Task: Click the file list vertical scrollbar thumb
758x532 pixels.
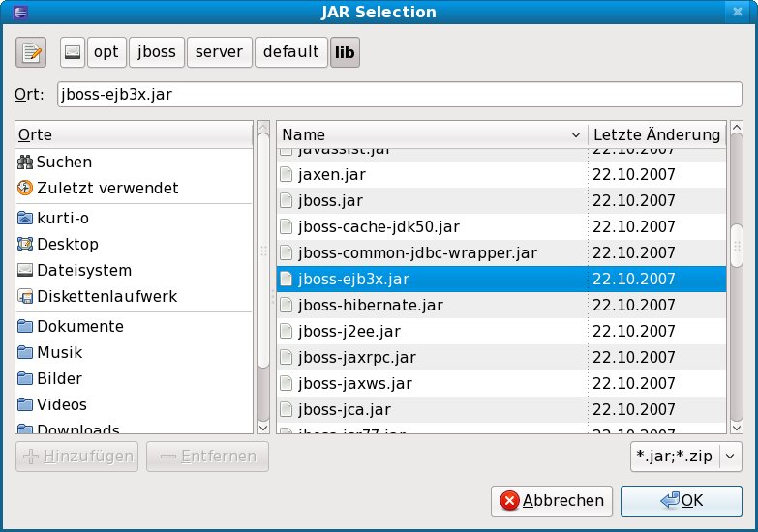Action: point(737,246)
